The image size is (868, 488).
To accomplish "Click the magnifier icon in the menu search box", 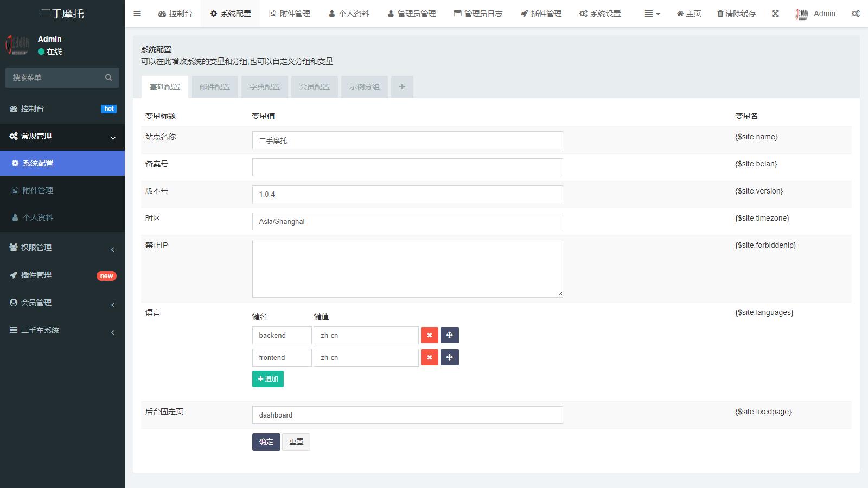I will [108, 78].
